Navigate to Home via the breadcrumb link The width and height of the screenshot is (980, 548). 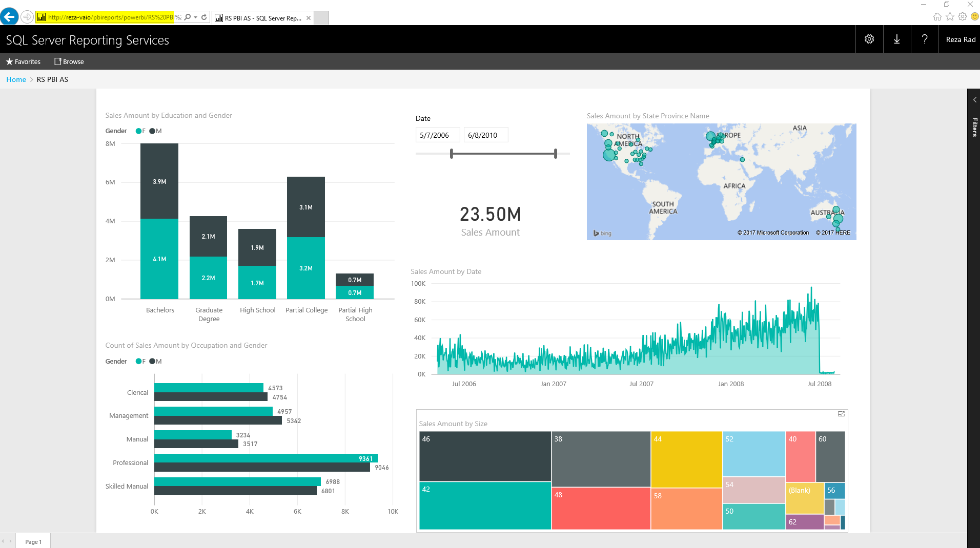[x=16, y=79]
